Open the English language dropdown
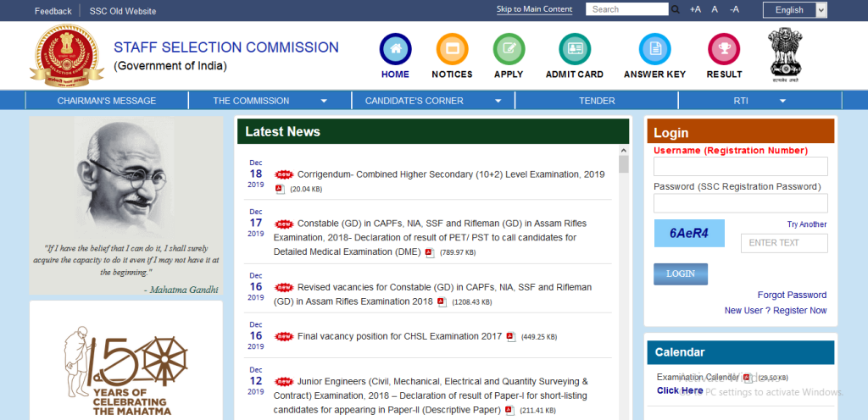 pyautogui.click(x=794, y=10)
